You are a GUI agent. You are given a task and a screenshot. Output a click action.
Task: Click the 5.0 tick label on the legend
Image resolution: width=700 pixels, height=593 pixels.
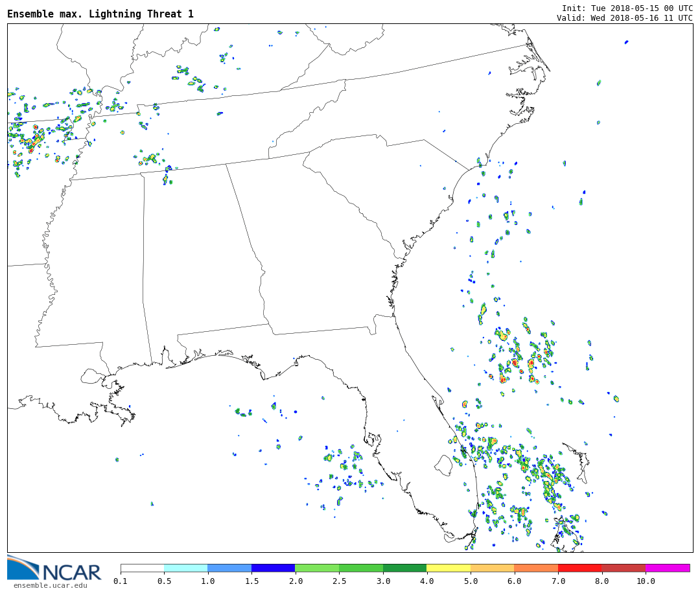pyautogui.click(x=471, y=581)
